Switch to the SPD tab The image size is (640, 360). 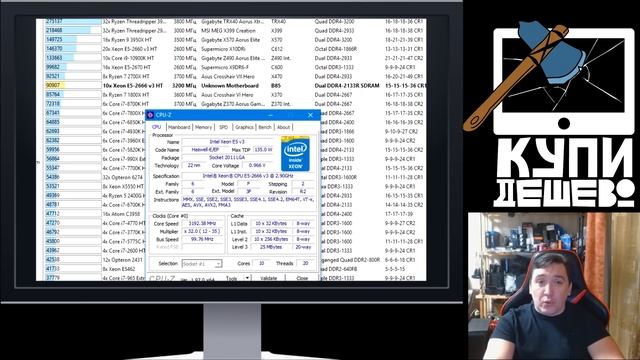(224, 127)
